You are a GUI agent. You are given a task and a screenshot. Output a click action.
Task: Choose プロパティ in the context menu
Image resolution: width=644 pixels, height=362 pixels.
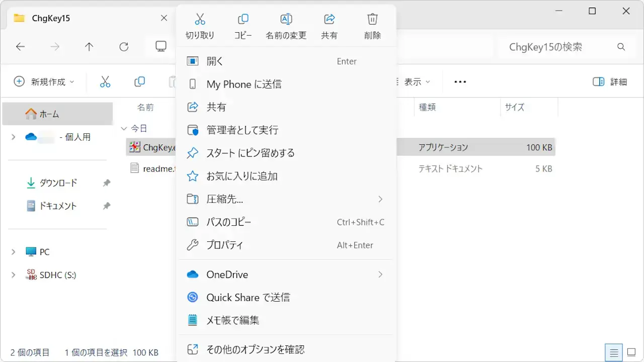[x=225, y=245]
